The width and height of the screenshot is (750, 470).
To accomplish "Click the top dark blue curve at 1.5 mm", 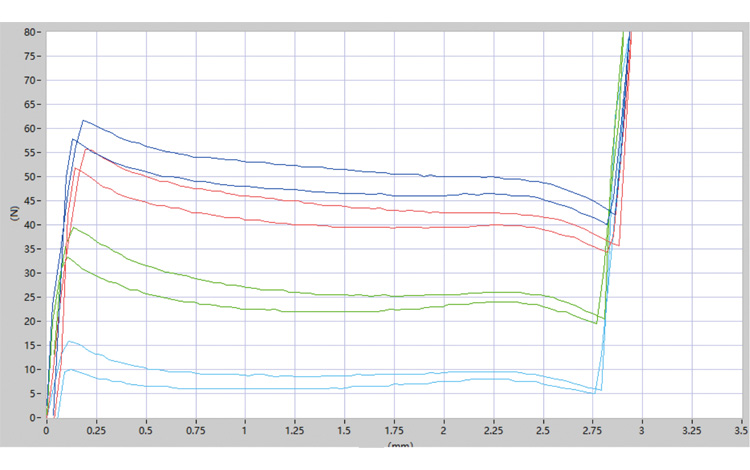I will click(x=343, y=169).
